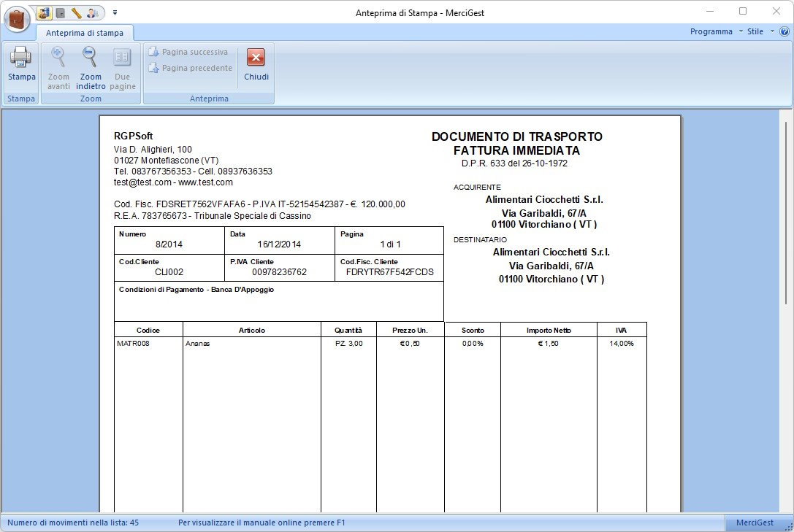Click the page indicator '1 di 1'
The image size is (794, 532).
[390, 244]
